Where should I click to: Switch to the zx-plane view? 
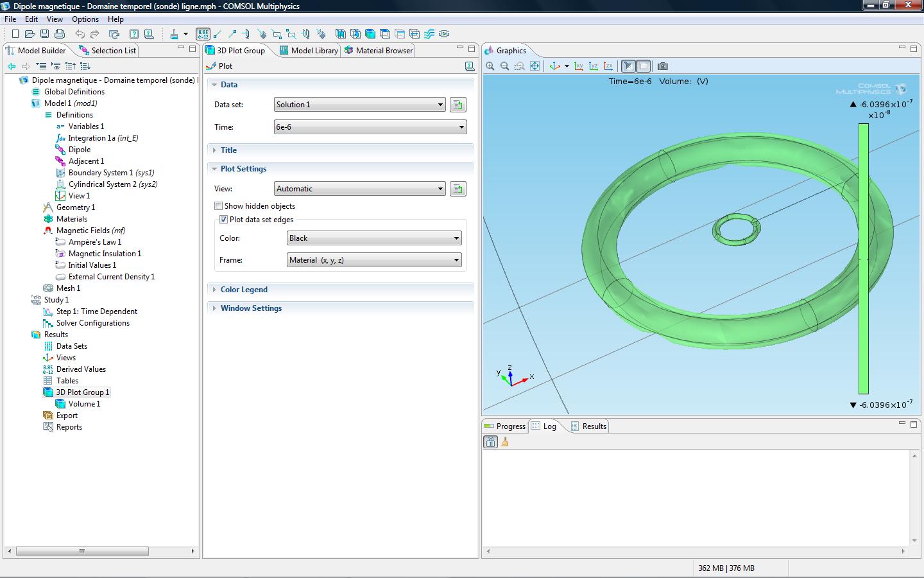click(608, 66)
